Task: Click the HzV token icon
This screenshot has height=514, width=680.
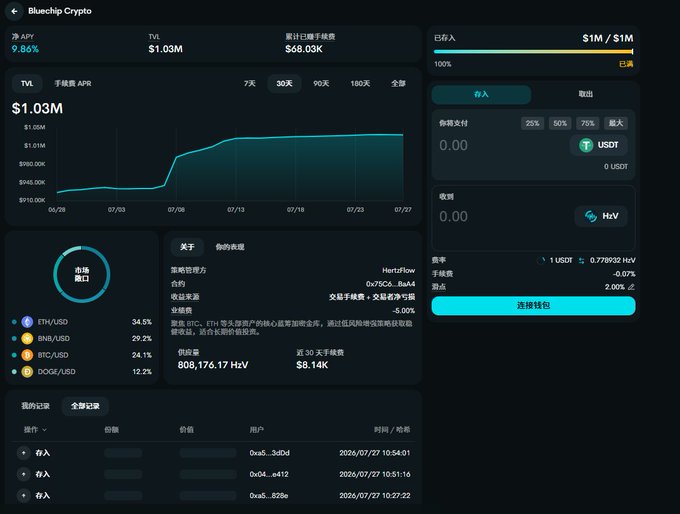Action: (x=591, y=216)
